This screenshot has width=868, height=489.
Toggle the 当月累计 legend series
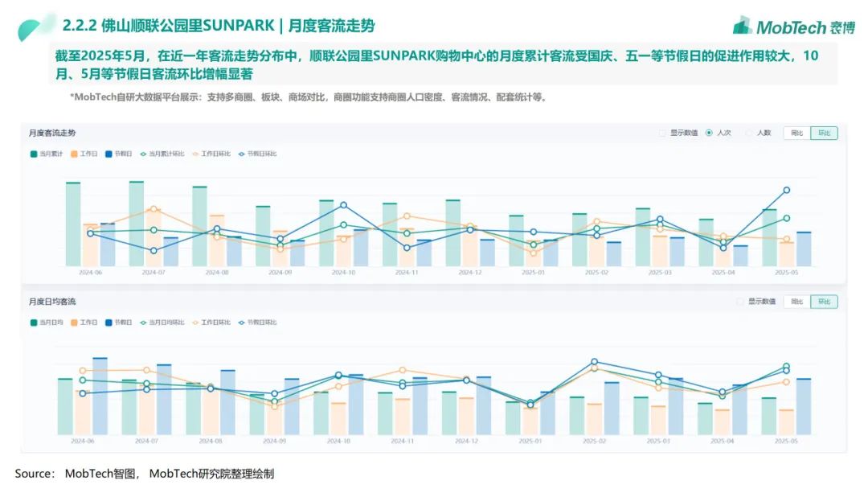pyautogui.click(x=47, y=154)
